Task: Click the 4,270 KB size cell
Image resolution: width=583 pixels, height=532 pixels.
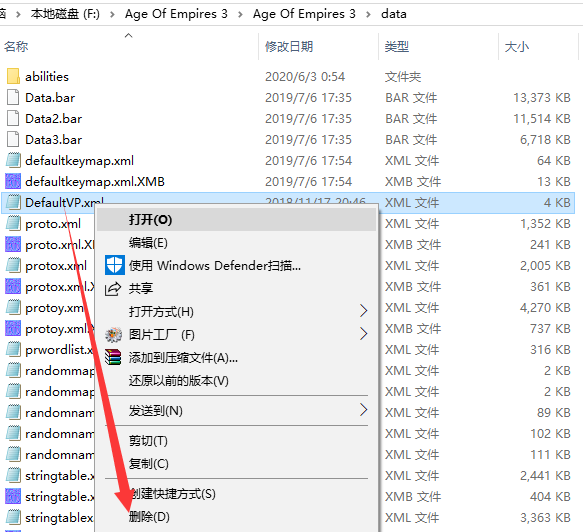Action: pyautogui.click(x=545, y=307)
